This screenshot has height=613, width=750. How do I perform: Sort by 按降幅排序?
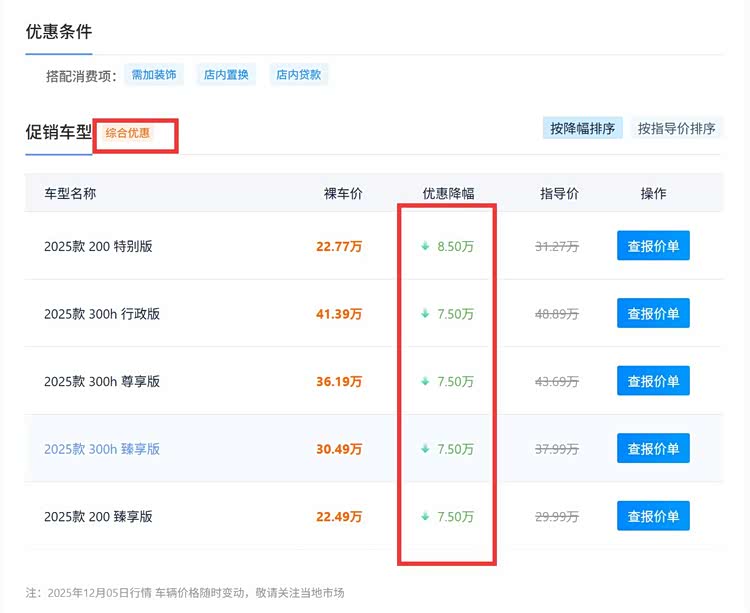point(582,128)
